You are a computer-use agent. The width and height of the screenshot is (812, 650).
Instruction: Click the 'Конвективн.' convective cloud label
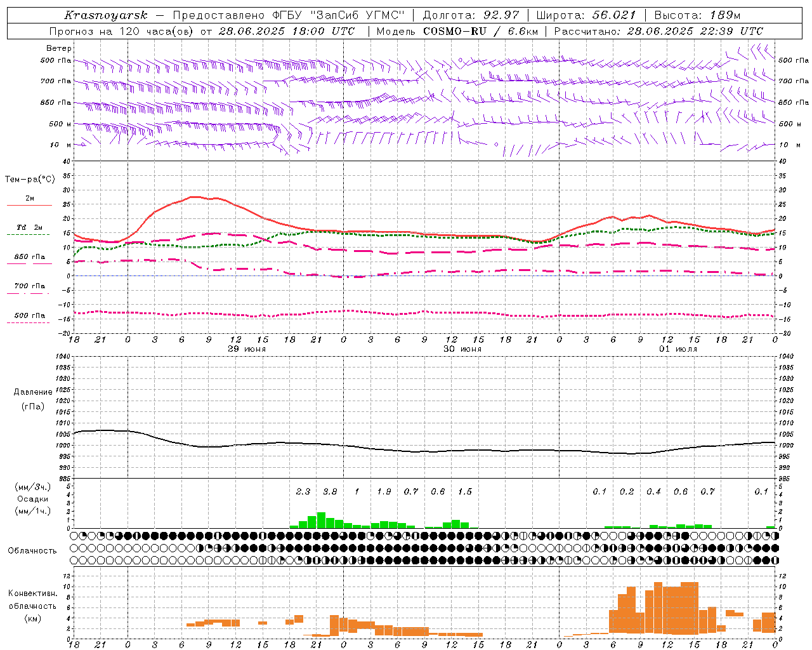(x=32, y=594)
